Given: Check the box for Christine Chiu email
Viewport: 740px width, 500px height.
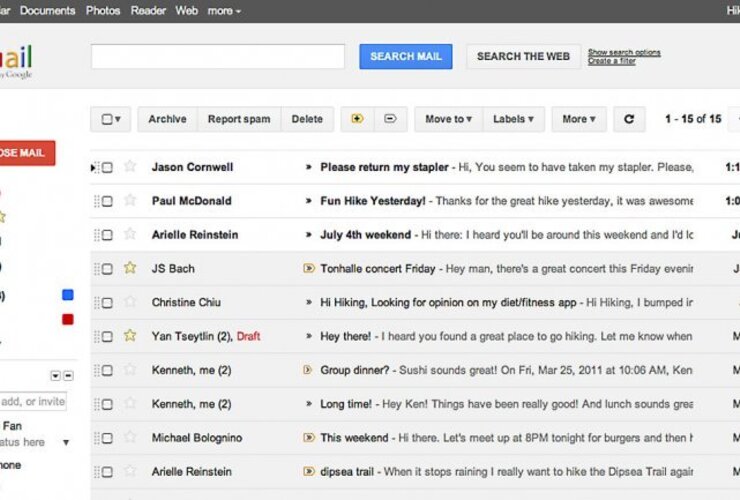Looking at the screenshot, I should 107,302.
